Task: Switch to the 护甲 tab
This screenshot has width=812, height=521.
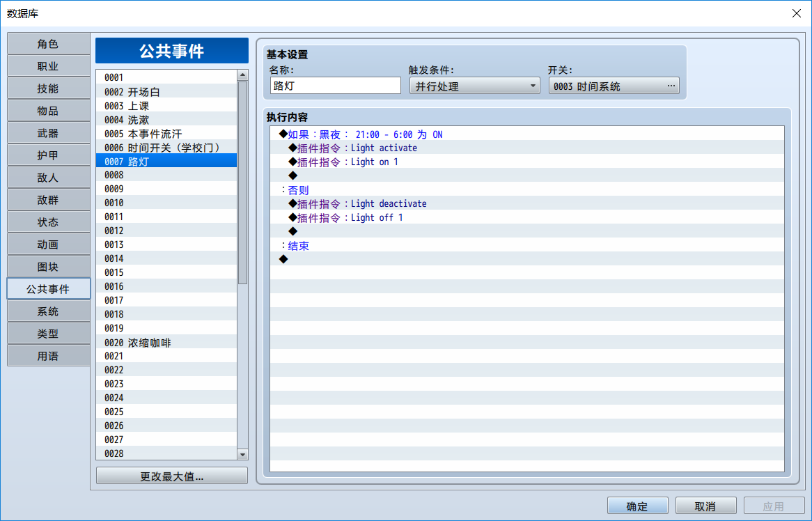Action: (48, 155)
